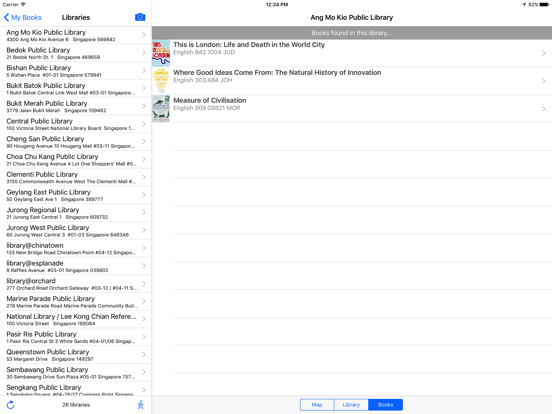
Task: Go back to My Books
Action: pyautogui.click(x=23, y=17)
